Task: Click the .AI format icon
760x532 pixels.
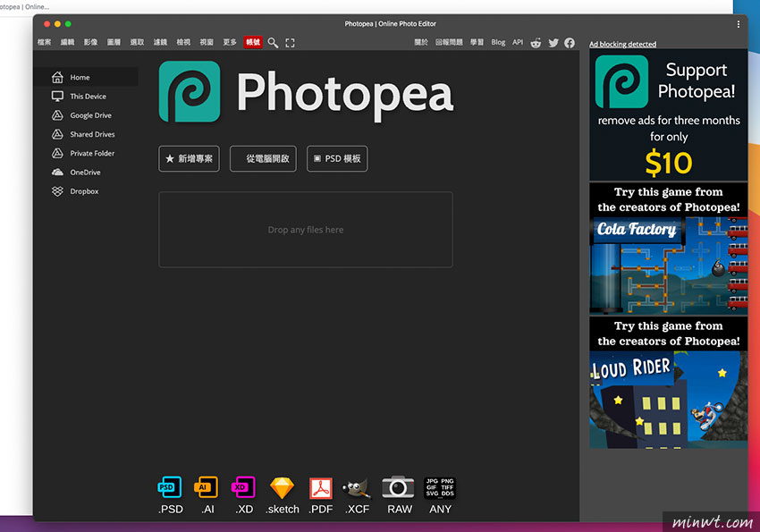Action: click(x=206, y=487)
